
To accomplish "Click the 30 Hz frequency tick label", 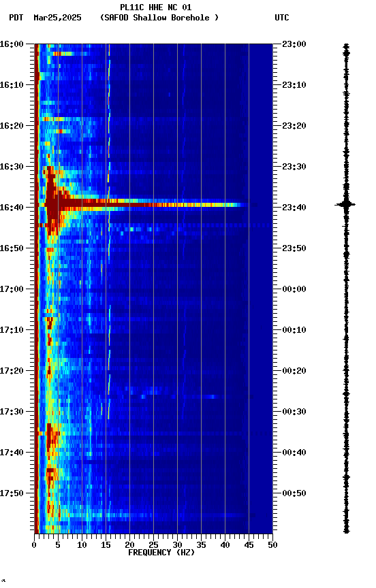I will click(x=177, y=545).
